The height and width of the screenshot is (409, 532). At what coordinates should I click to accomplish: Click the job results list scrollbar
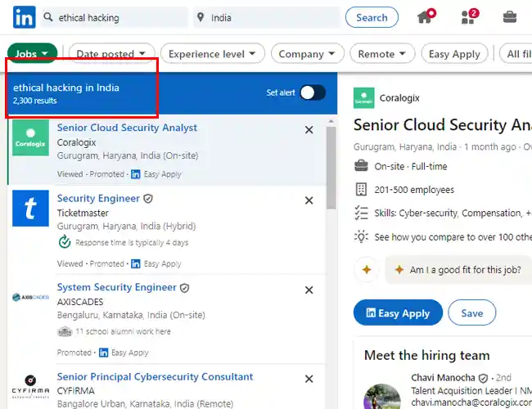[331, 168]
